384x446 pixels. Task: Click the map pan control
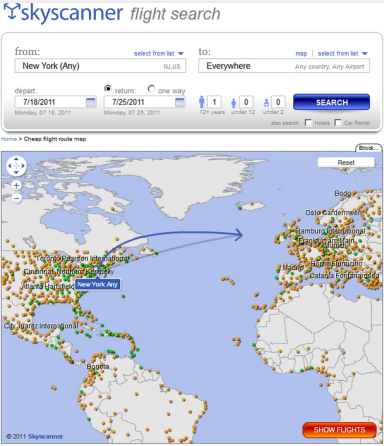coord(16,166)
